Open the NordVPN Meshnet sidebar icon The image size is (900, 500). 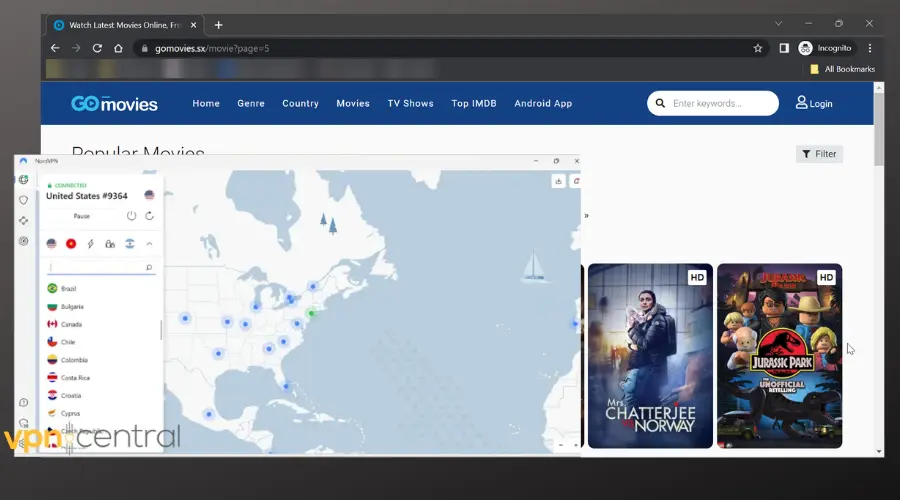click(24, 220)
